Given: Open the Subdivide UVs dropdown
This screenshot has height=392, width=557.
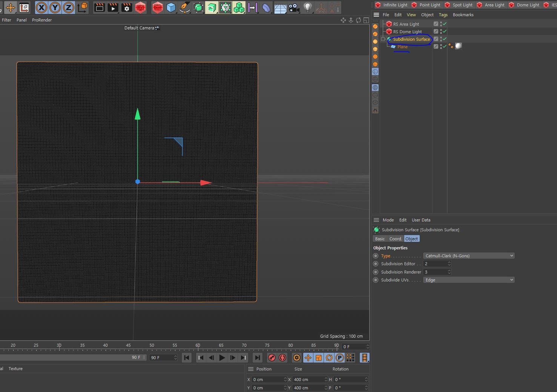Looking at the screenshot, I should click(x=469, y=280).
